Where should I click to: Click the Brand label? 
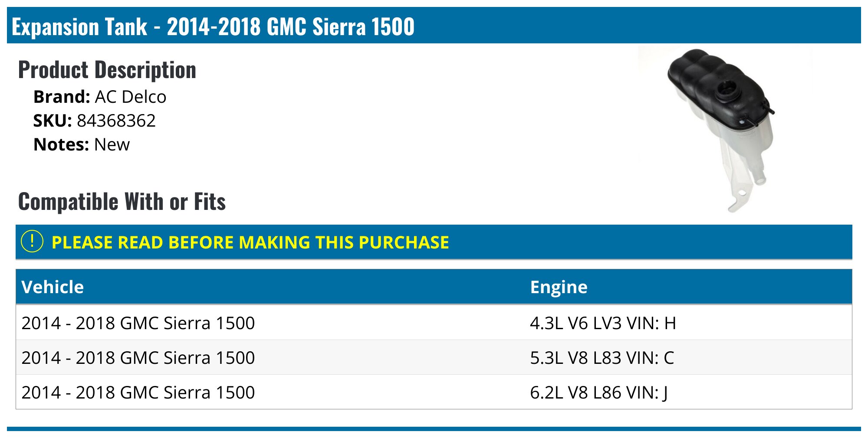pyautogui.click(x=62, y=97)
